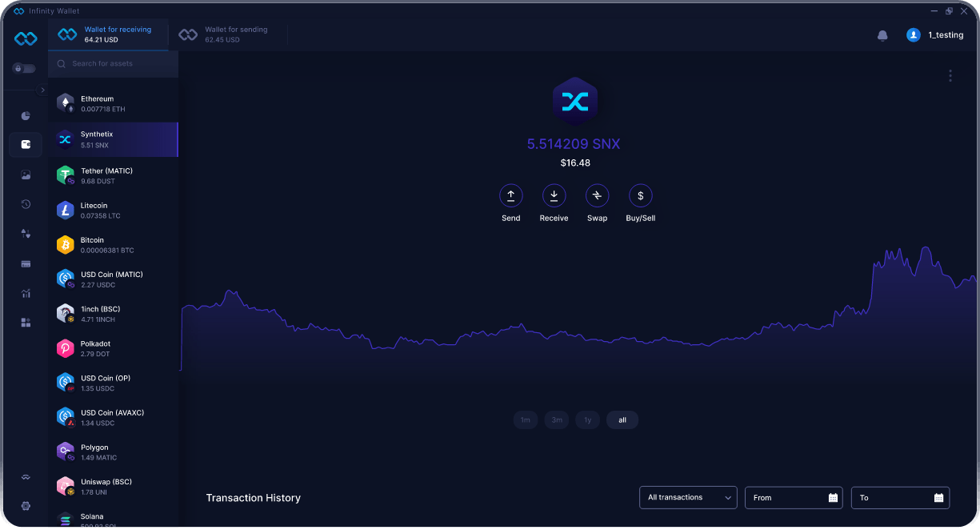This screenshot has height=530, width=980.
Task: Click the handshake icon above settings
Action: 26,477
